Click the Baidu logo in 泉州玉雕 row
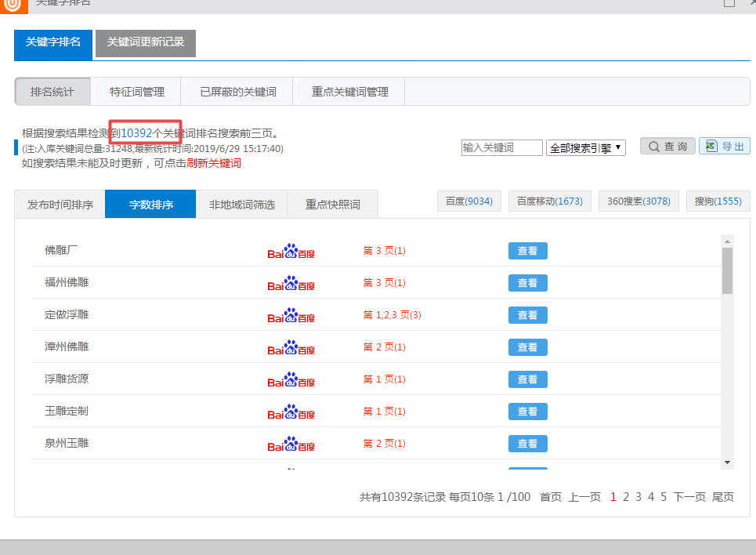The height and width of the screenshot is (555, 756). click(291, 444)
